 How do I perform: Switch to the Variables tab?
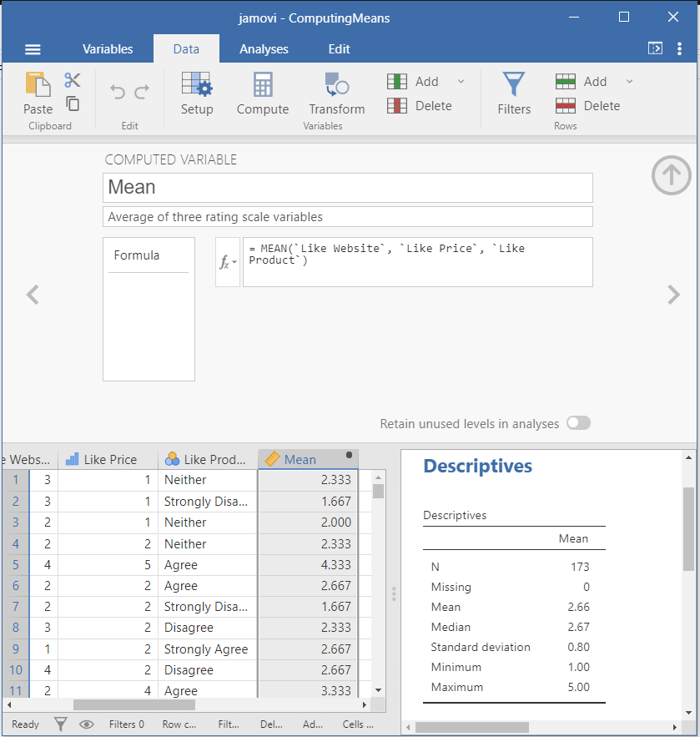[108, 49]
